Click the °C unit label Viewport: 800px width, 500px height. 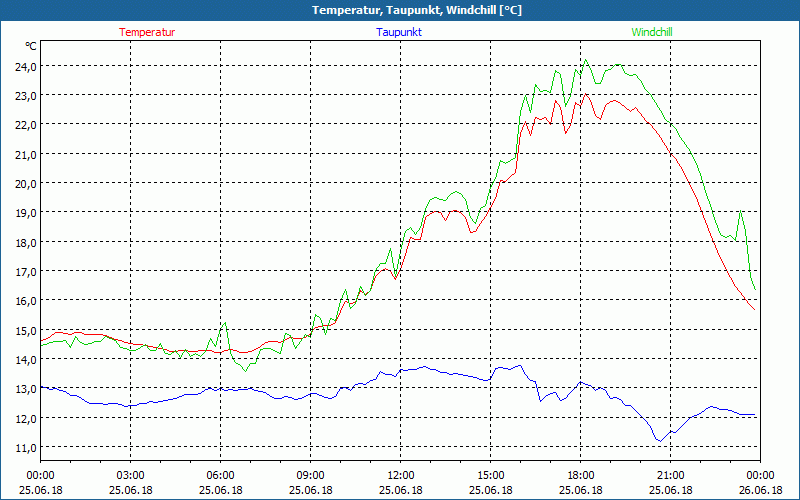click(31, 46)
